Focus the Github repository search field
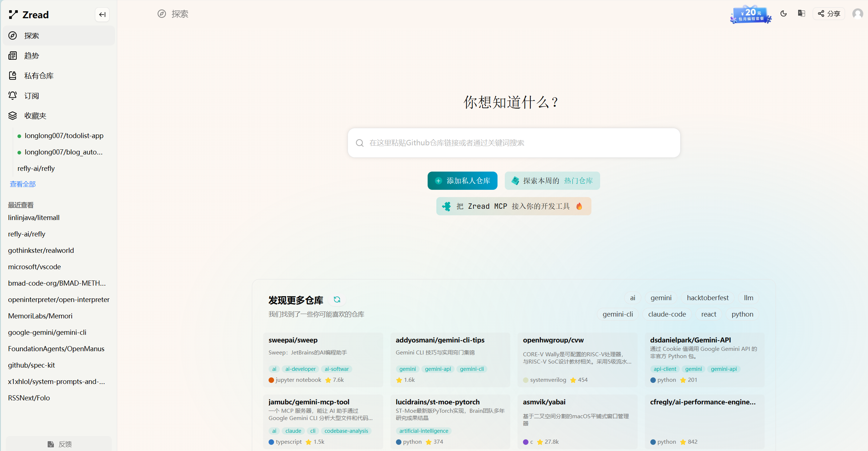 pyautogui.click(x=514, y=143)
